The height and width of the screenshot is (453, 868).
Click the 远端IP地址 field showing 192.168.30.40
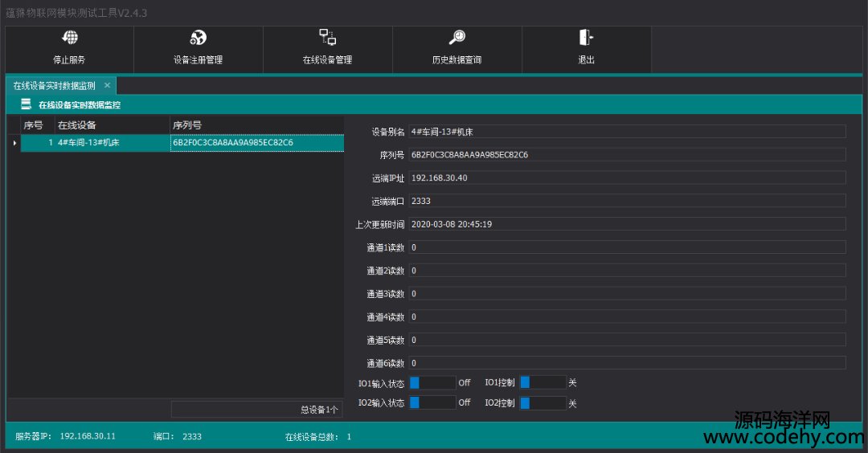click(x=627, y=178)
